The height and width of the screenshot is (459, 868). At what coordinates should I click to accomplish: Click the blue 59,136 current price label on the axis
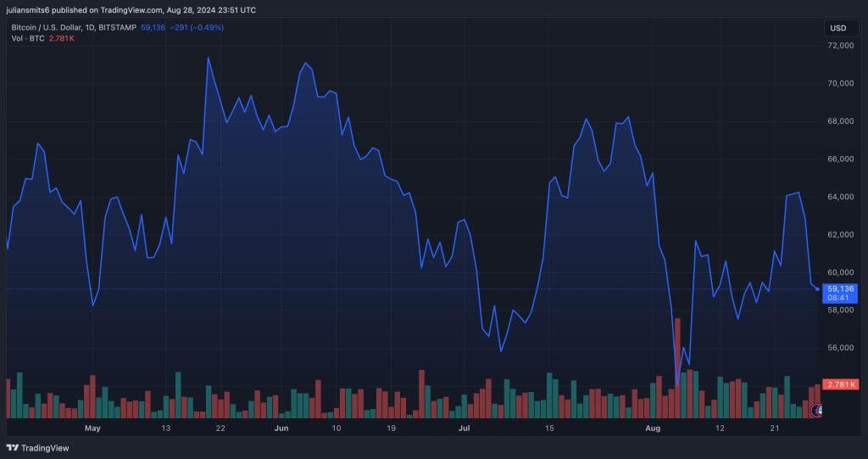tap(841, 289)
